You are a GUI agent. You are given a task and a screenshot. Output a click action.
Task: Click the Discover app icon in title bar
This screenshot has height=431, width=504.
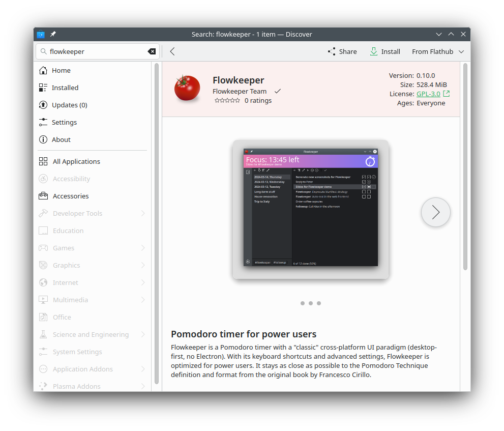[41, 34]
